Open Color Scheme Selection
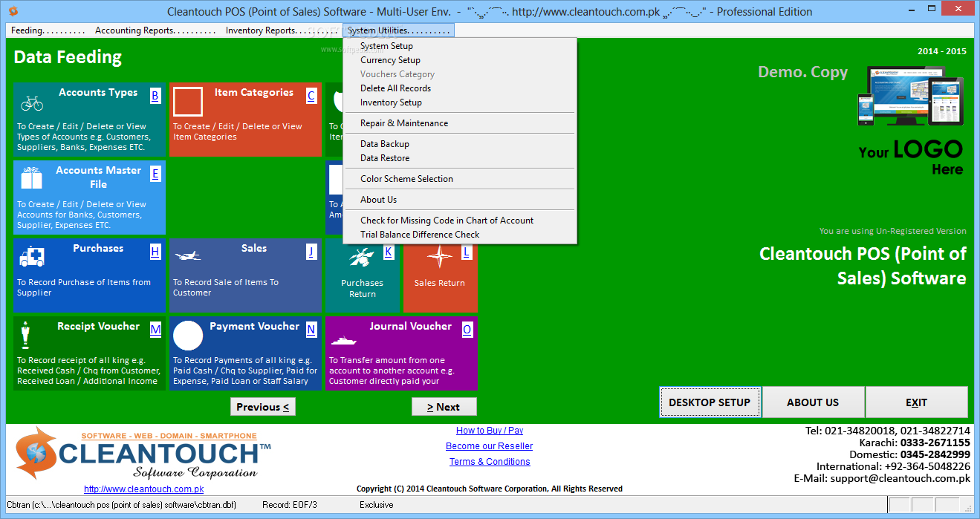The image size is (980, 519). (460, 179)
